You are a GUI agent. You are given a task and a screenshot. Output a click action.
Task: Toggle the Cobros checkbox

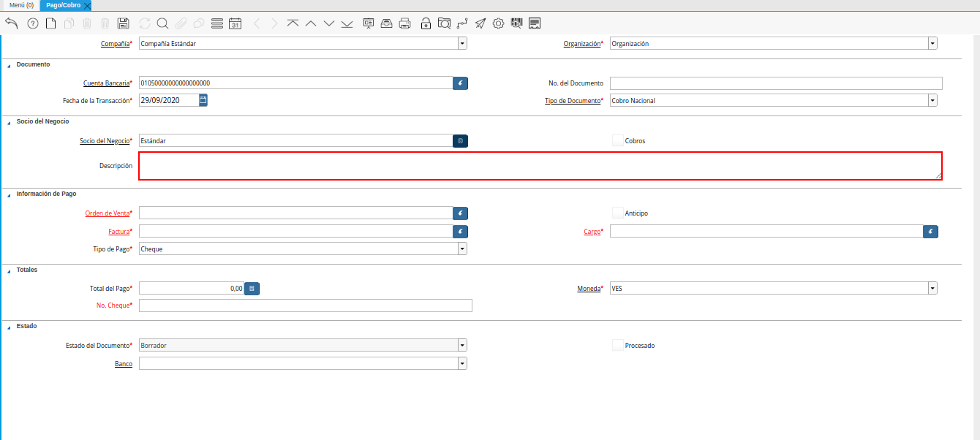(x=618, y=140)
